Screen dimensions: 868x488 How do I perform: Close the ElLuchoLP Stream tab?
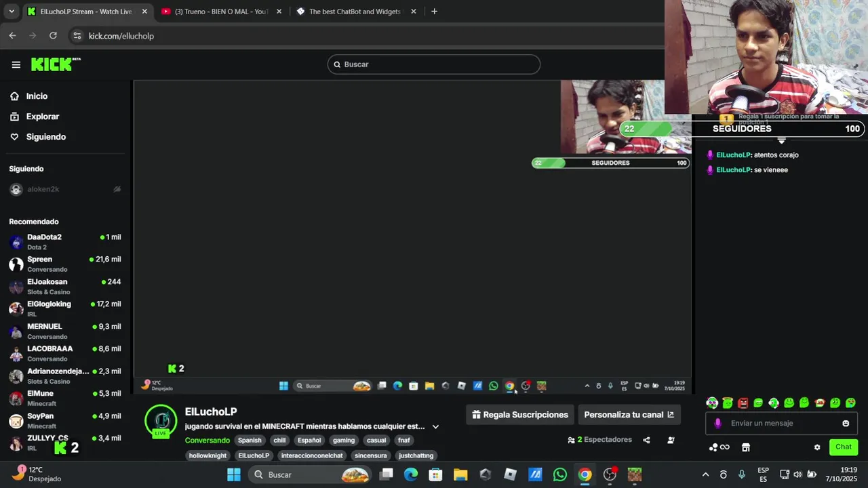tap(144, 12)
